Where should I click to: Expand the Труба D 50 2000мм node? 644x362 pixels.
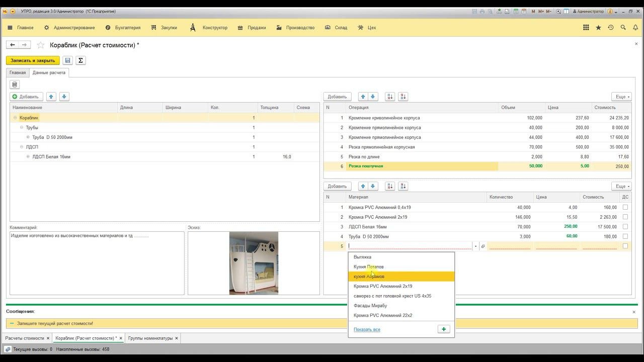click(x=28, y=137)
